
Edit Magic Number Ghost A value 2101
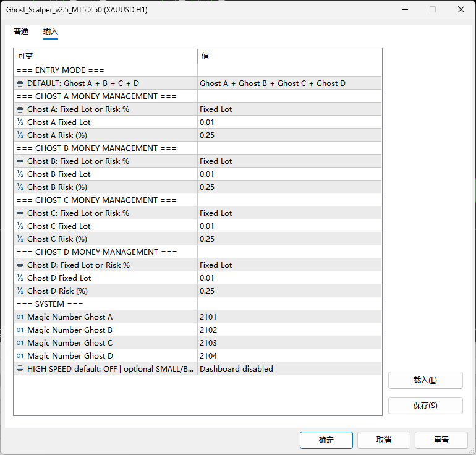pos(289,317)
